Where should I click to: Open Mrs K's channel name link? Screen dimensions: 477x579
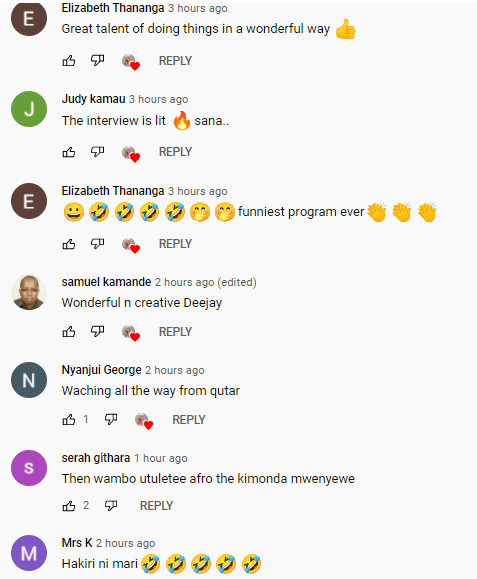point(77,543)
